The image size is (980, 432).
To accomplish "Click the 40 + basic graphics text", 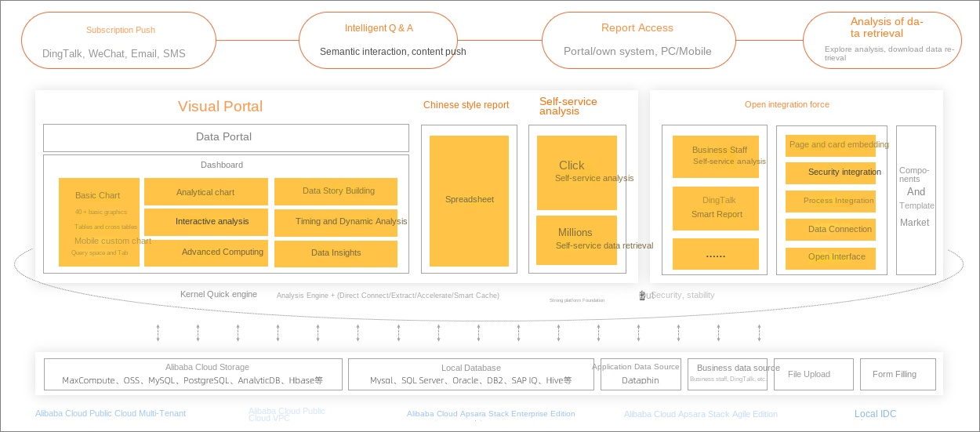I will pos(101,212).
